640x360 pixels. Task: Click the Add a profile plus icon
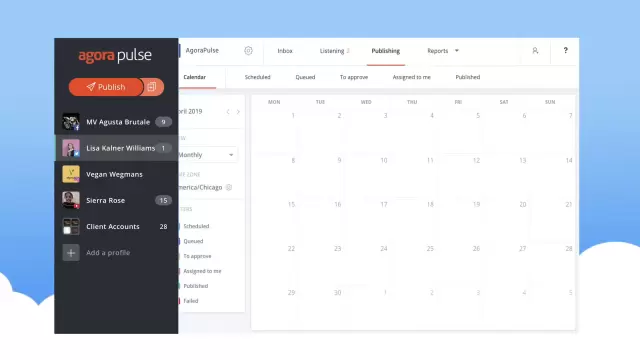71,253
